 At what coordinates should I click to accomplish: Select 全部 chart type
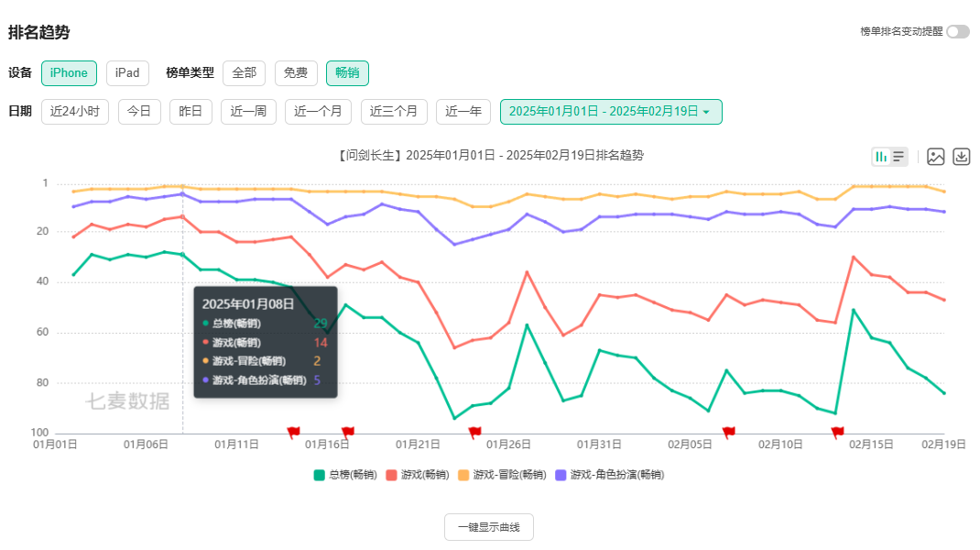(x=244, y=73)
